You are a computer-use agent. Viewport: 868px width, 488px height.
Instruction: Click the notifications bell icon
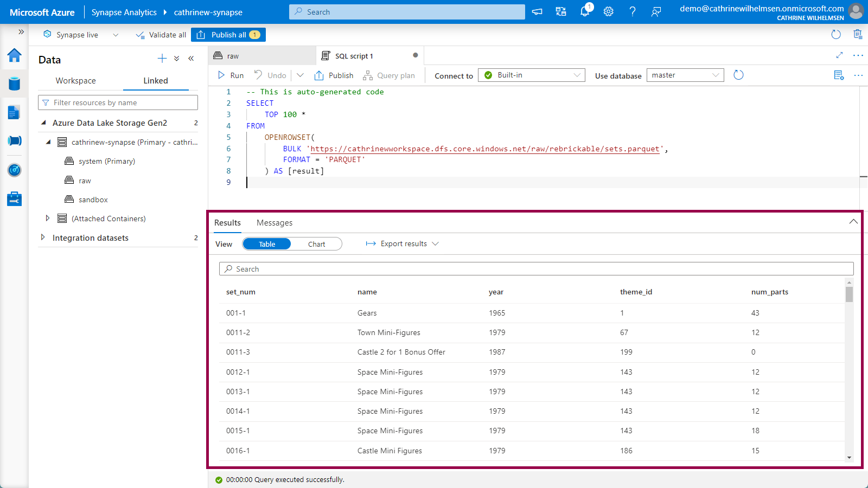585,12
